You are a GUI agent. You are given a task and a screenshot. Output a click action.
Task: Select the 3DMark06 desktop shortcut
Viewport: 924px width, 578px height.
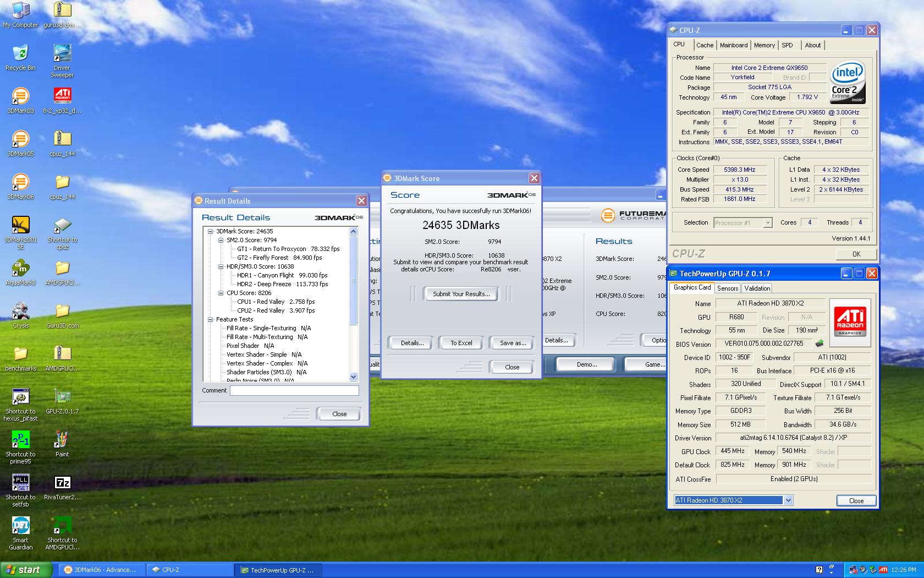tap(20, 187)
